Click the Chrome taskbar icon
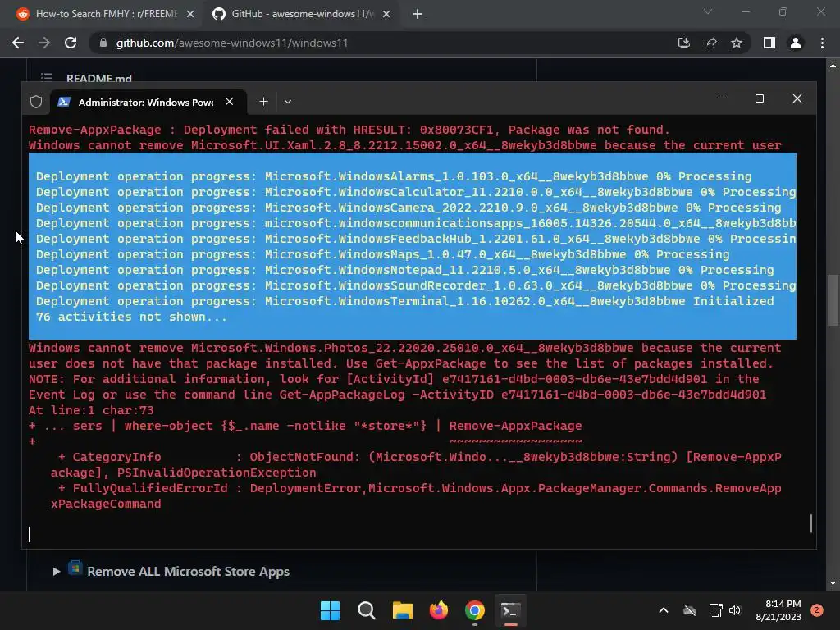 [475, 610]
